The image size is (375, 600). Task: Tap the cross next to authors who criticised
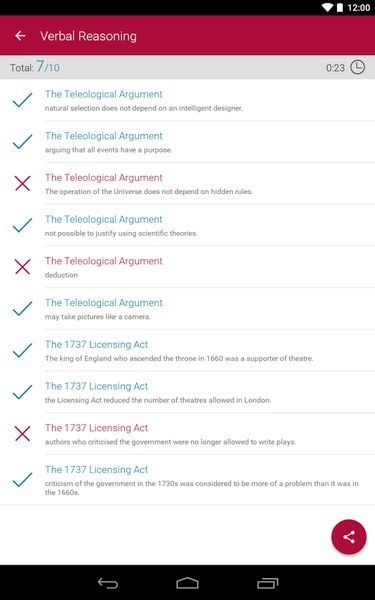(23, 434)
